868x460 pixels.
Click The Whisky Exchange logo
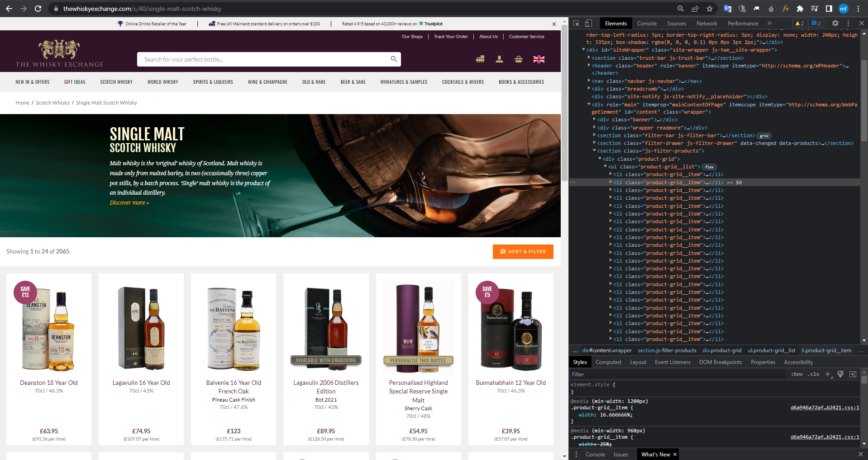59,53
